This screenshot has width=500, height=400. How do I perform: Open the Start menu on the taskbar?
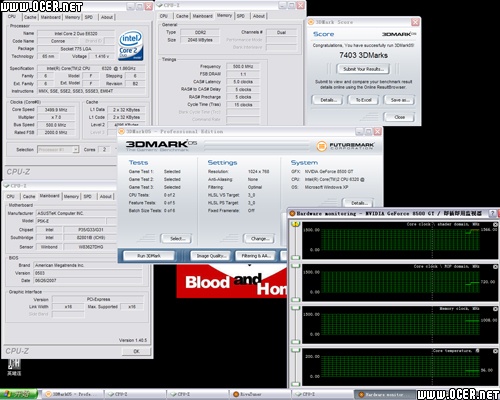[x=18, y=395]
